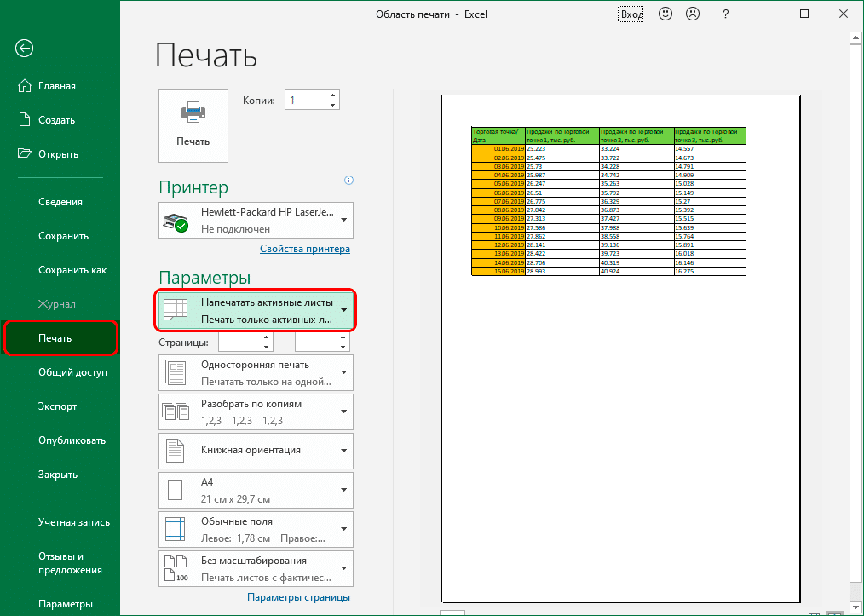The width and height of the screenshot is (864, 616).
Task: Open the Книжная ориентация dropdown arrow
Action: [x=343, y=451]
